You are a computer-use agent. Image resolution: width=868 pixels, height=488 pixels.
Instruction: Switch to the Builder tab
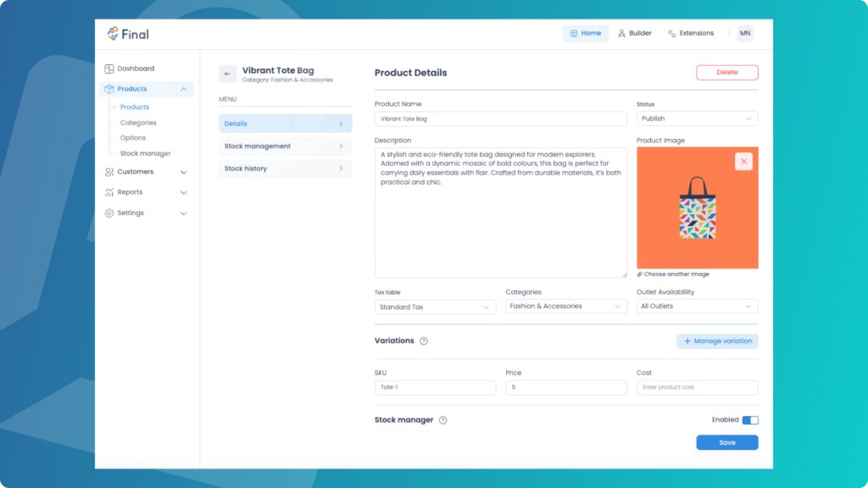(635, 33)
